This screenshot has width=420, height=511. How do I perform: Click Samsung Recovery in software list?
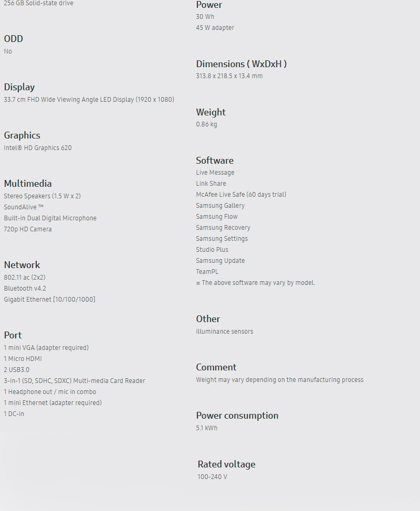click(x=223, y=228)
